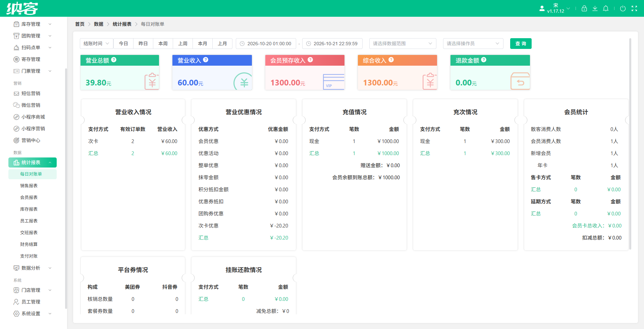Click the 统计报表 breadcrumb link

click(x=122, y=24)
